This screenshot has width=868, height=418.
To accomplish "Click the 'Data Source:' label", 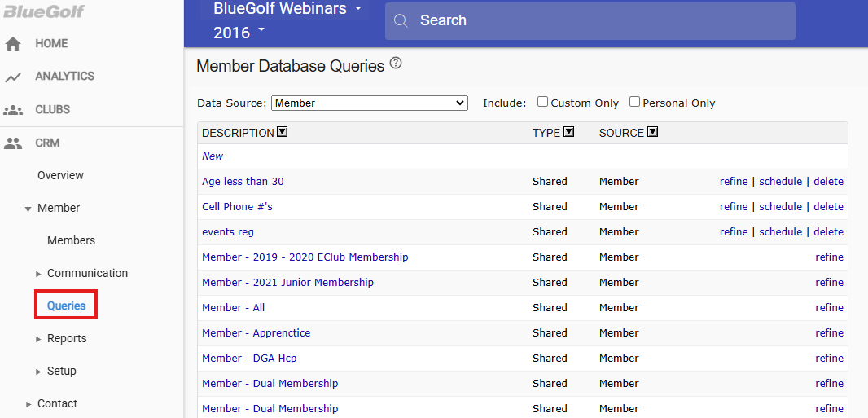I will pyautogui.click(x=232, y=103).
